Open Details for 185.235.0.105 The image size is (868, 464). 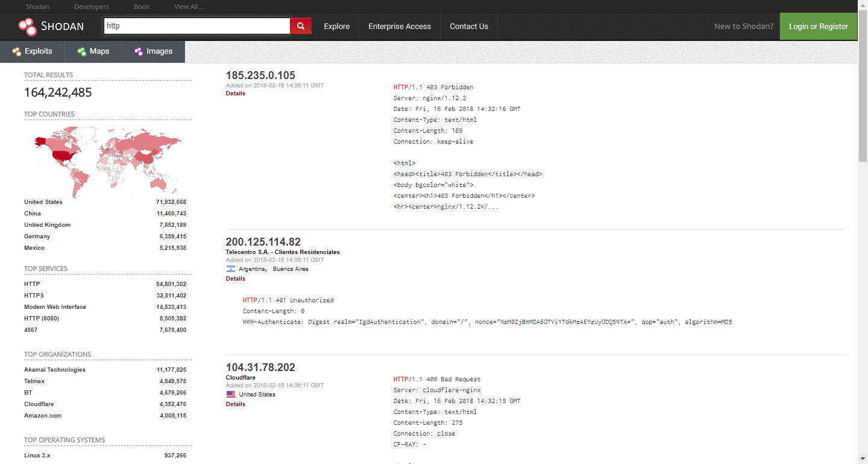pyautogui.click(x=236, y=94)
